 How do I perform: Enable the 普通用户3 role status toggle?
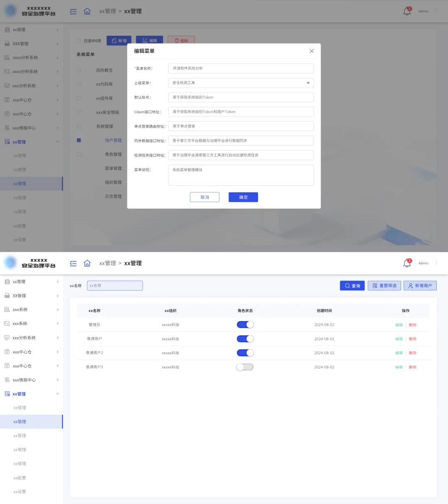click(245, 367)
